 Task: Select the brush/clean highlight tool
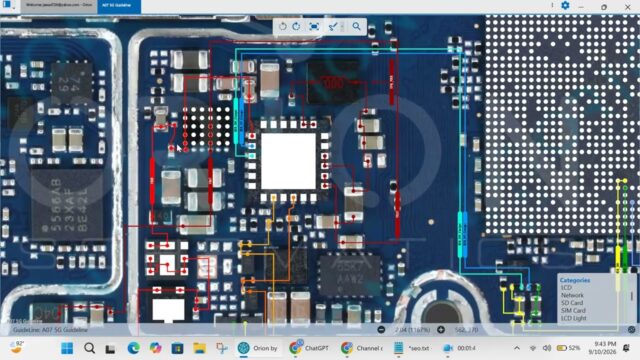click(x=333, y=27)
